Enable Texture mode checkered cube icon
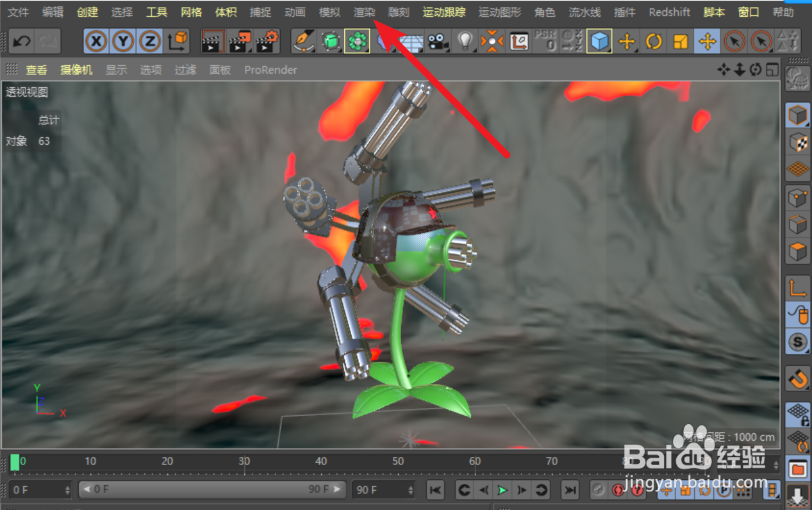This screenshot has width=812, height=510. pos(798,142)
